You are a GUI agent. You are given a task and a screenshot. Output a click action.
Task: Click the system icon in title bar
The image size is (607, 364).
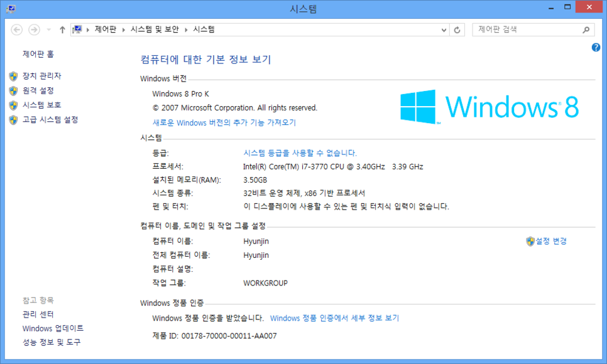tap(11, 9)
